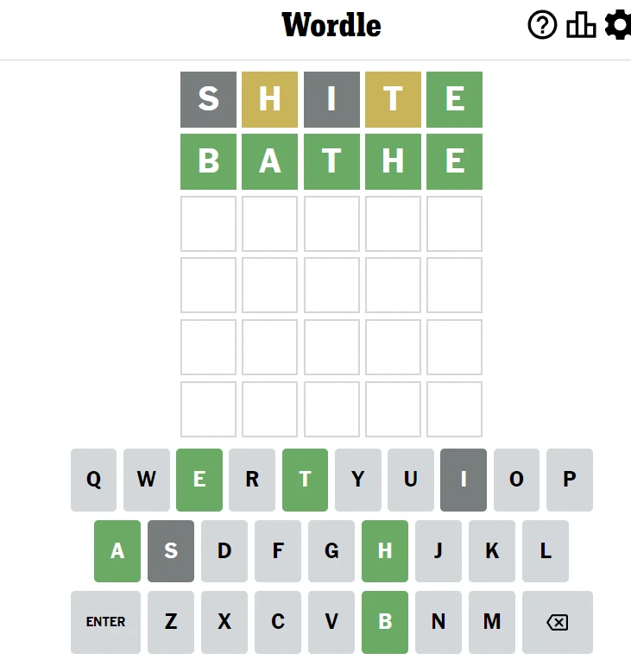Click the yellow H tile in first row
631x672 pixels.
(270, 99)
